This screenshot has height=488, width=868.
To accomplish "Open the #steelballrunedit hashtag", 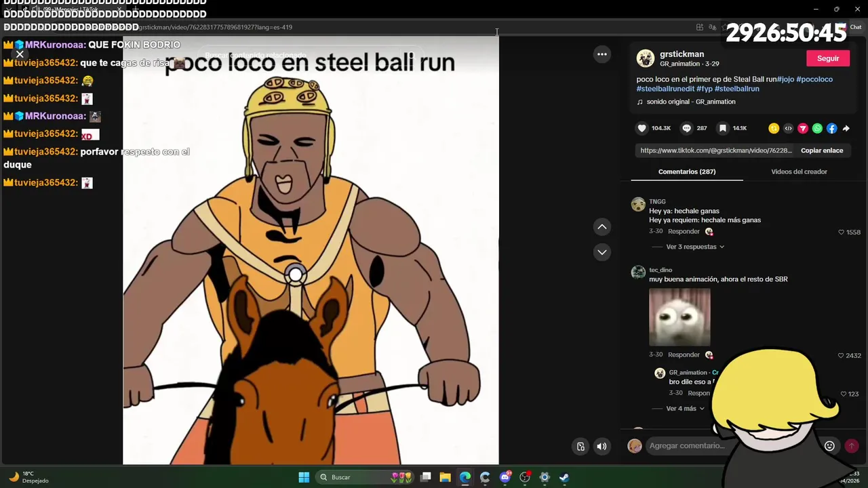I will pos(665,89).
